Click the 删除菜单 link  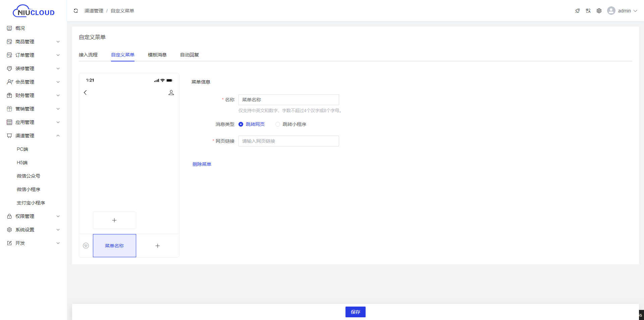coord(202,164)
